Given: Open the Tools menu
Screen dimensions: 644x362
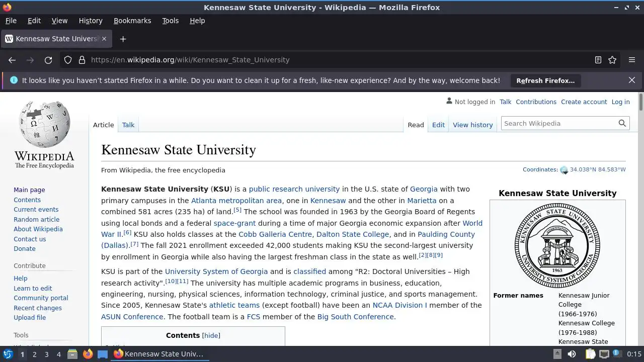Looking at the screenshot, I should point(170,21).
